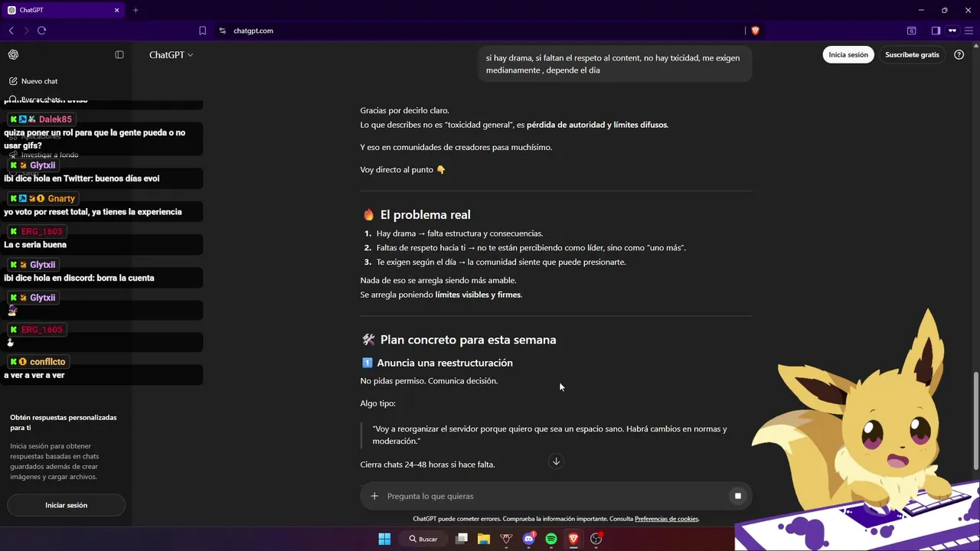Open the ChatGPT model selector dropdown

tap(171, 55)
